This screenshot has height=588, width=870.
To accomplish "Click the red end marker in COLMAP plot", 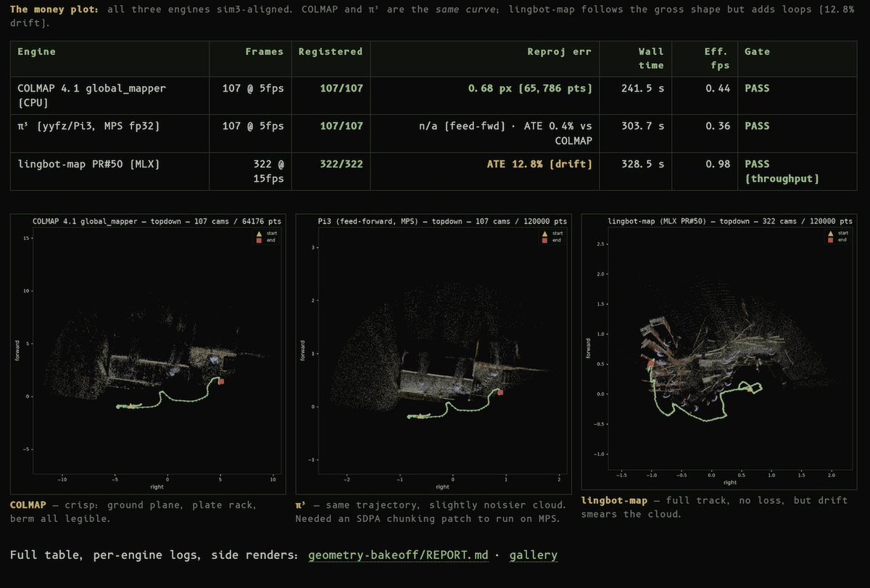I will pos(221,381).
